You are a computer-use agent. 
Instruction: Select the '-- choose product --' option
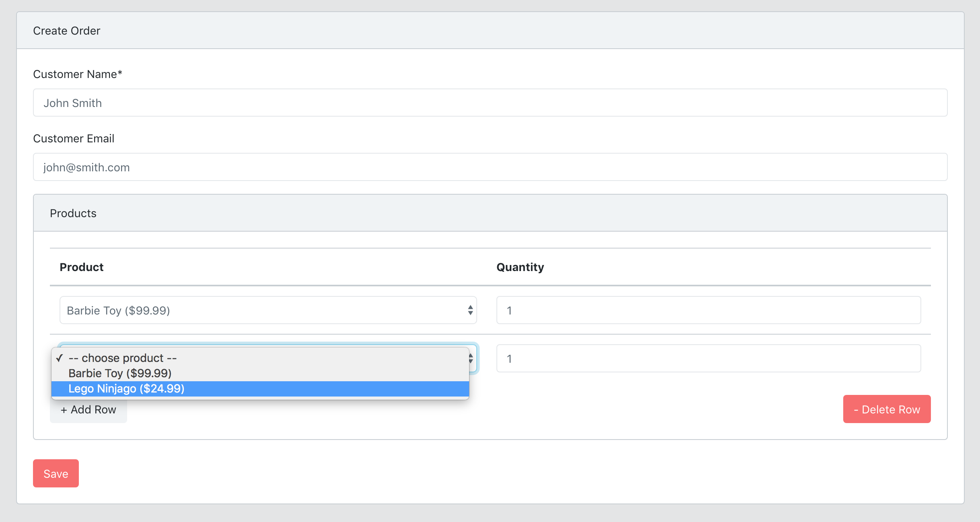tap(123, 358)
